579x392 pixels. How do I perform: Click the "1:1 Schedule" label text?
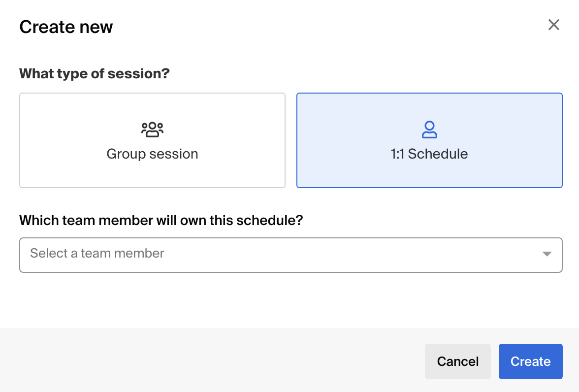429,154
